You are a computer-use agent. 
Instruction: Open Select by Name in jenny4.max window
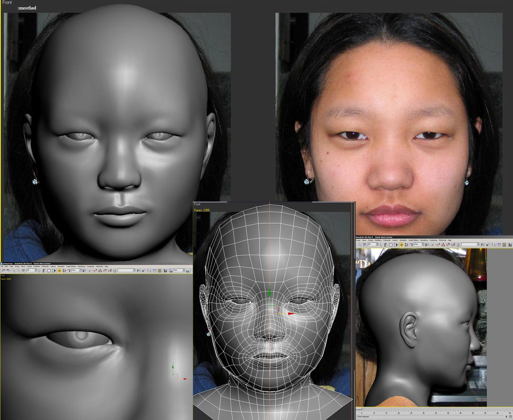pos(44,271)
